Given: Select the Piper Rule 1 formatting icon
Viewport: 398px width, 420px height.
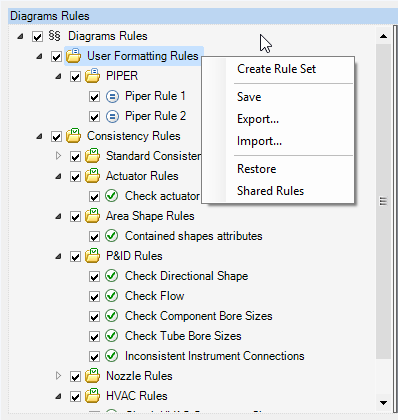Looking at the screenshot, I should 112,97.
